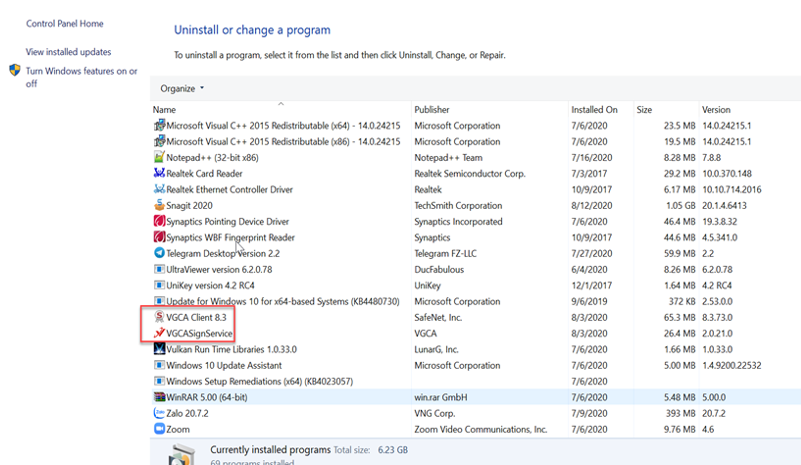Image resolution: width=801 pixels, height=465 pixels.
Task: Click the 372 KB size value
Action: point(682,301)
